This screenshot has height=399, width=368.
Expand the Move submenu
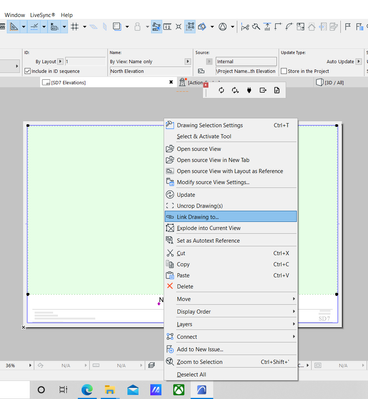[231, 299]
